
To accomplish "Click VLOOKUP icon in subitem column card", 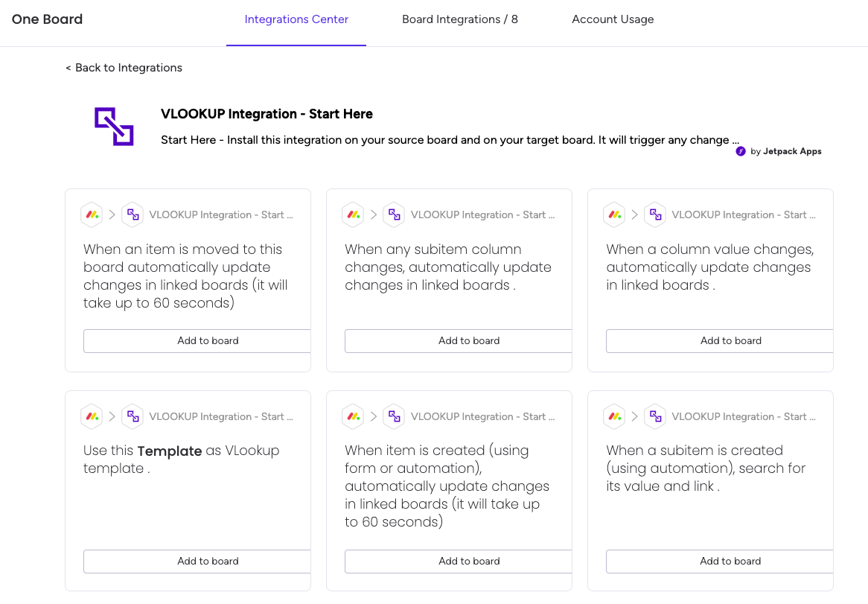I will pos(394,214).
